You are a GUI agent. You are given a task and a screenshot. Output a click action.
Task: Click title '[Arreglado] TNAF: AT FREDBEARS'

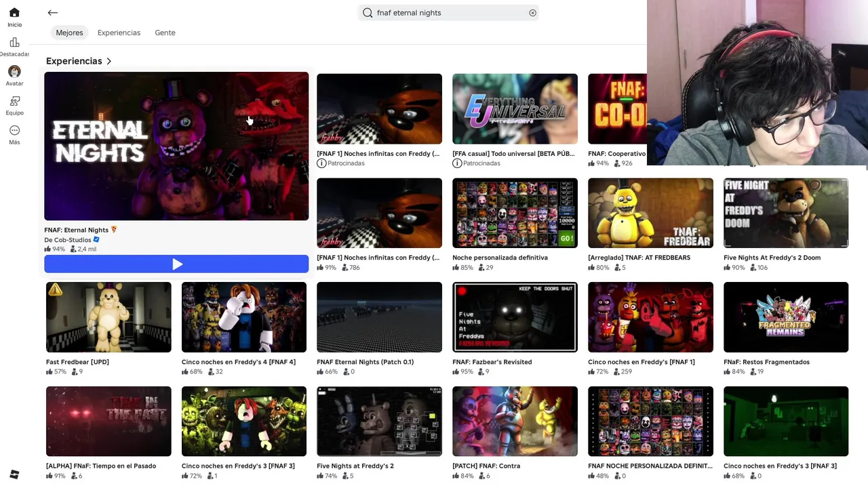point(639,258)
